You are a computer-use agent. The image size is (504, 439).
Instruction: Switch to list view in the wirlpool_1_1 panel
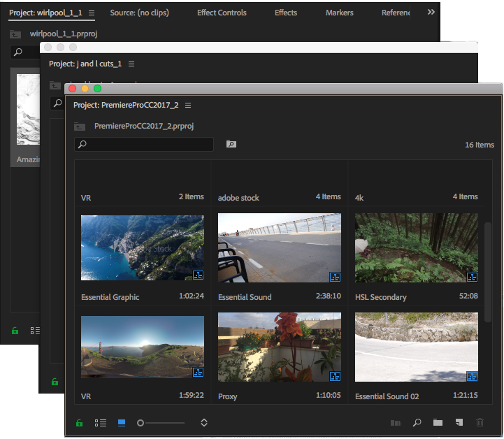click(x=35, y=331)
